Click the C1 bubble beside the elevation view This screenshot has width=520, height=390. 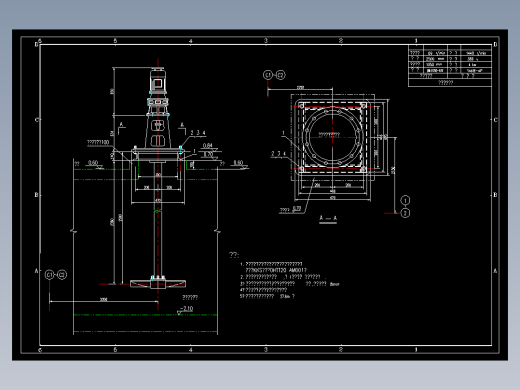point(50,275)
